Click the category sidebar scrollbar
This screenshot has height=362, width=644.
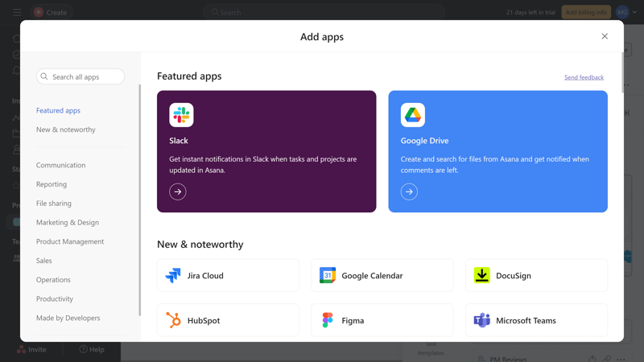click(139, 200)
